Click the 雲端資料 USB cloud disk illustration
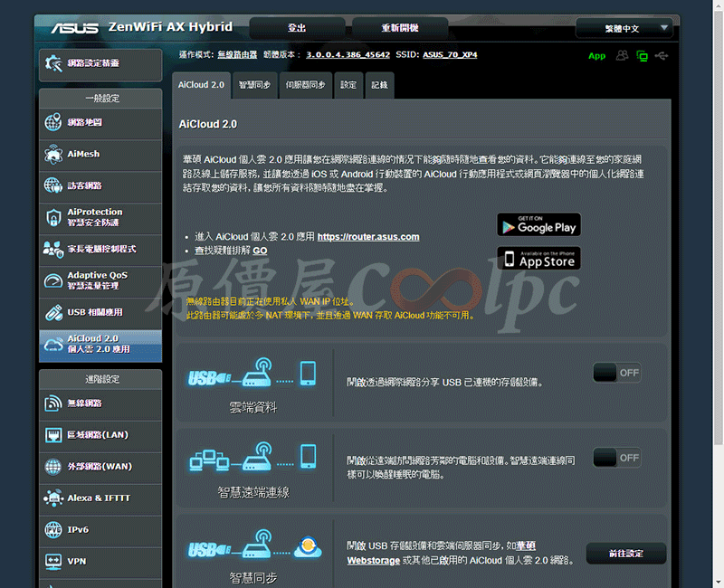 (252, 374)
